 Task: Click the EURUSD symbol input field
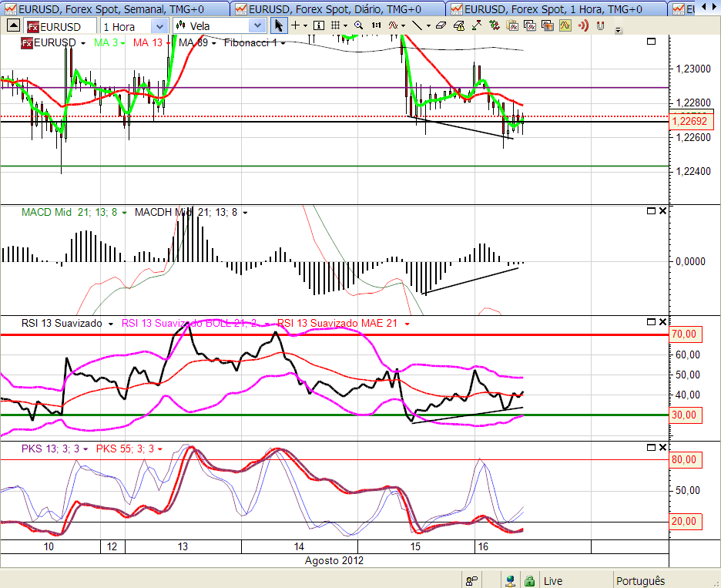click(60, 27)
